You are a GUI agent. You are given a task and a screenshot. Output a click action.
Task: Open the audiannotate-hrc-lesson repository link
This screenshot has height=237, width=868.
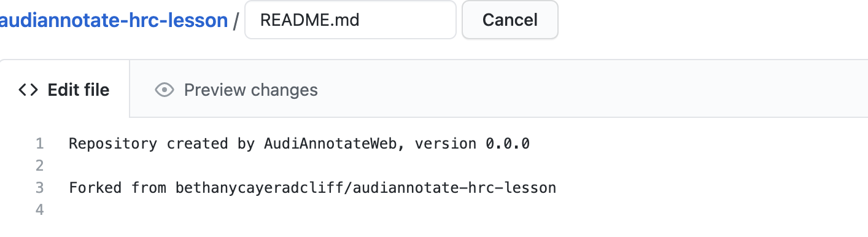114,20
